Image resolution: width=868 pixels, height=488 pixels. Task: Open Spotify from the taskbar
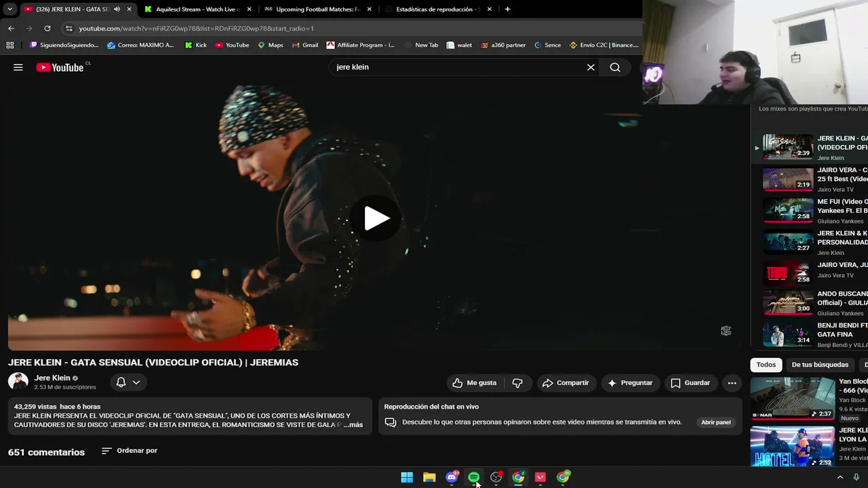click(474, 477)
